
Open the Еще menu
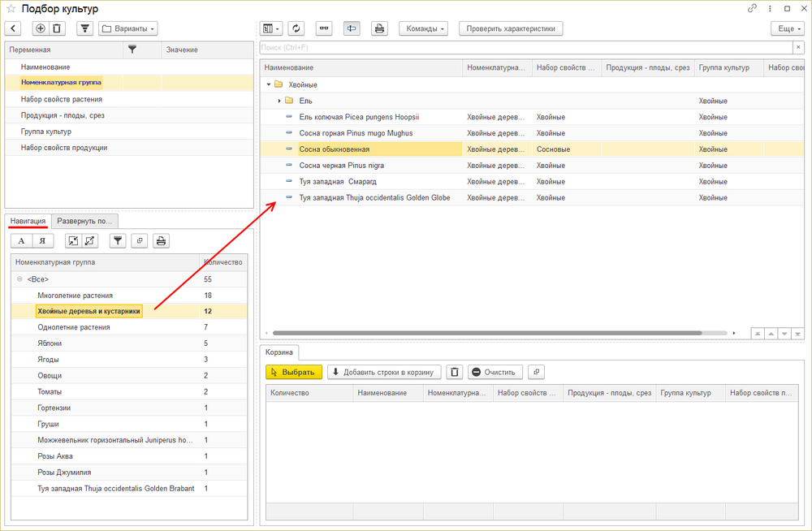pos(788,28)
